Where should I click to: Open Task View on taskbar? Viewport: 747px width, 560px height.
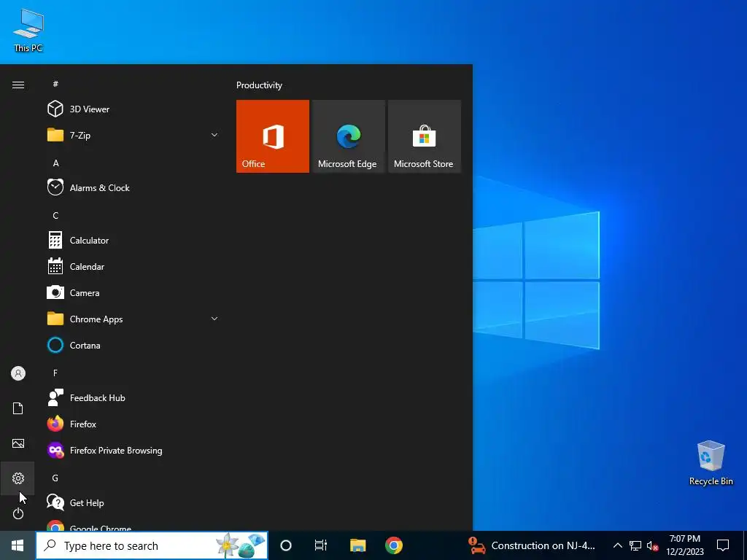[321, 545]
